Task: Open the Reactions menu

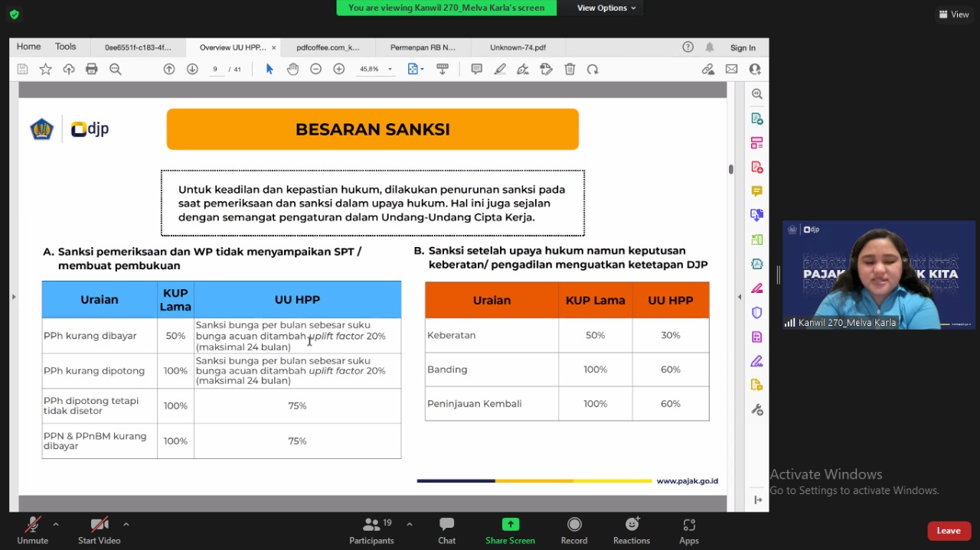Action: tap(631, 529)
